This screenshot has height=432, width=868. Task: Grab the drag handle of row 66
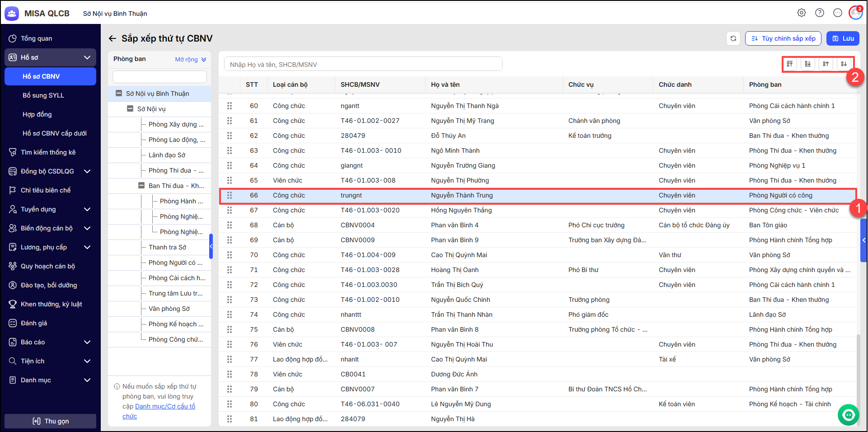230,195
